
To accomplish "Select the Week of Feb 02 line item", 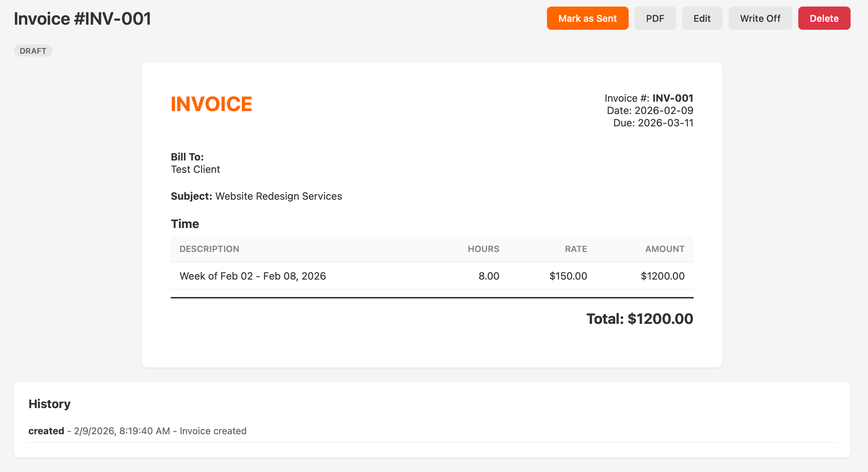I will click(x=253, y=276).
